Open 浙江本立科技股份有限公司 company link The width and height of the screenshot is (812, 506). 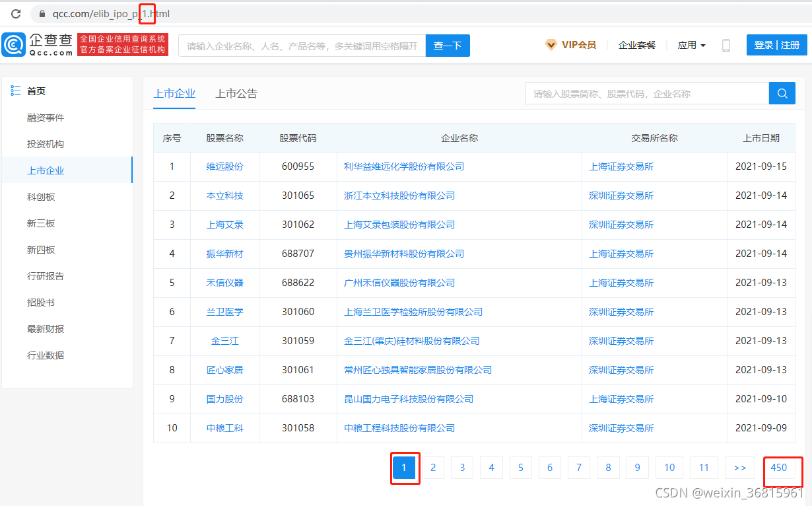pyautogui.click(x=399, y=196)
